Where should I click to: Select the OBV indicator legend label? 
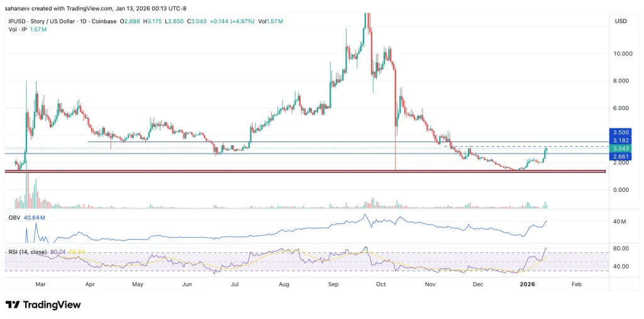[x=14, y=218]
